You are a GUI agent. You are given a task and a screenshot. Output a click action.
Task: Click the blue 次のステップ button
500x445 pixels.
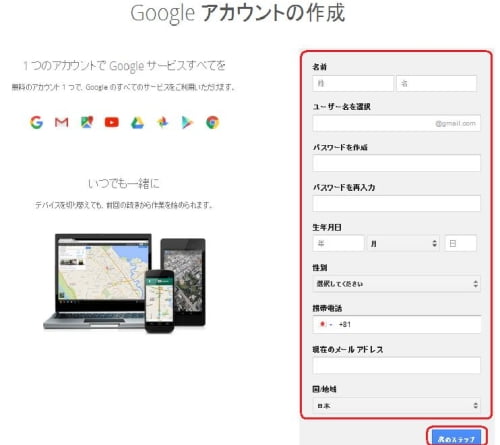click(457, 437)
